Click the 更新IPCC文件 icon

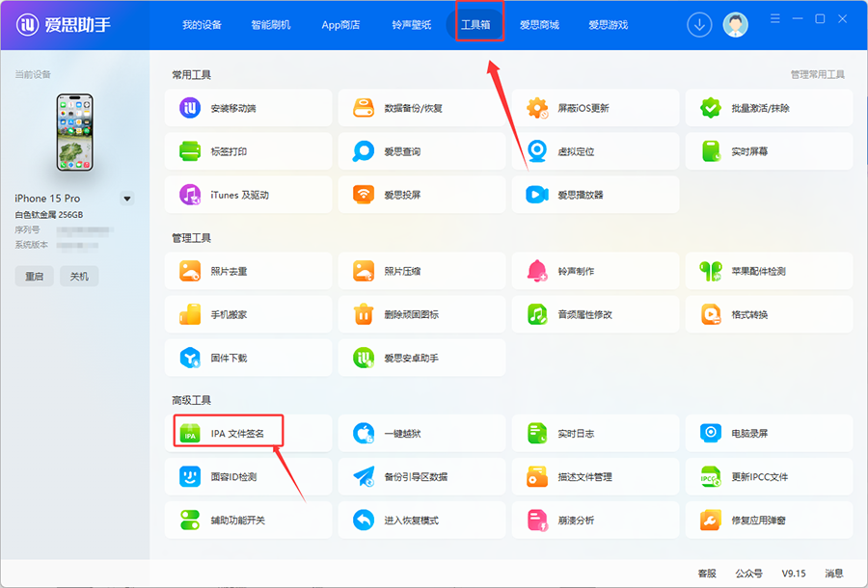(711, 476)
